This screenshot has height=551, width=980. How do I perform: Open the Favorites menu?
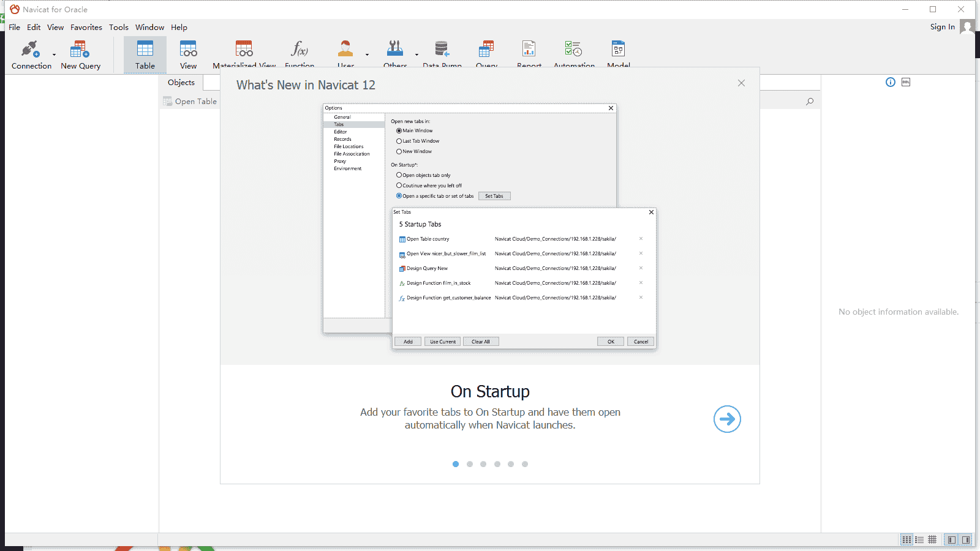coord(86,28)
